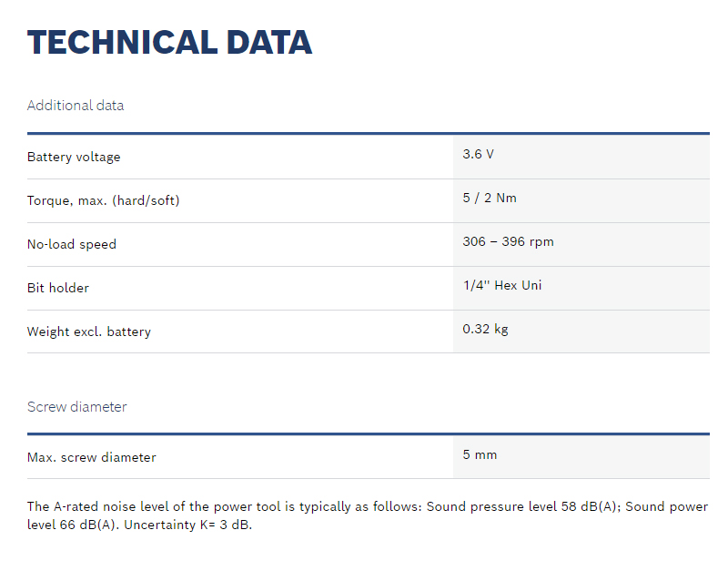Select the Additional data section title
The height and width of the screenshot is (571, 728).
click(x=76, y=106)
